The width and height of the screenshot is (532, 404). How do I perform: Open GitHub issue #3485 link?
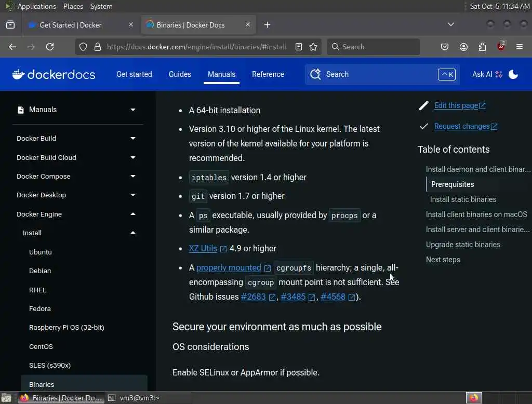293,297
